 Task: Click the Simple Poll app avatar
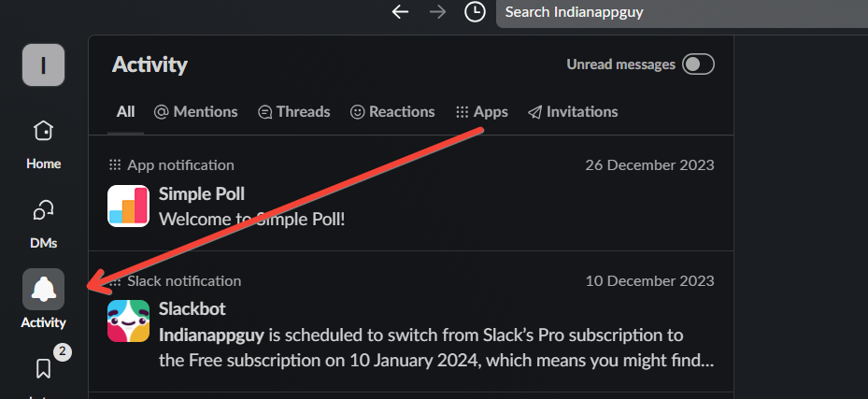coord(128,206)
